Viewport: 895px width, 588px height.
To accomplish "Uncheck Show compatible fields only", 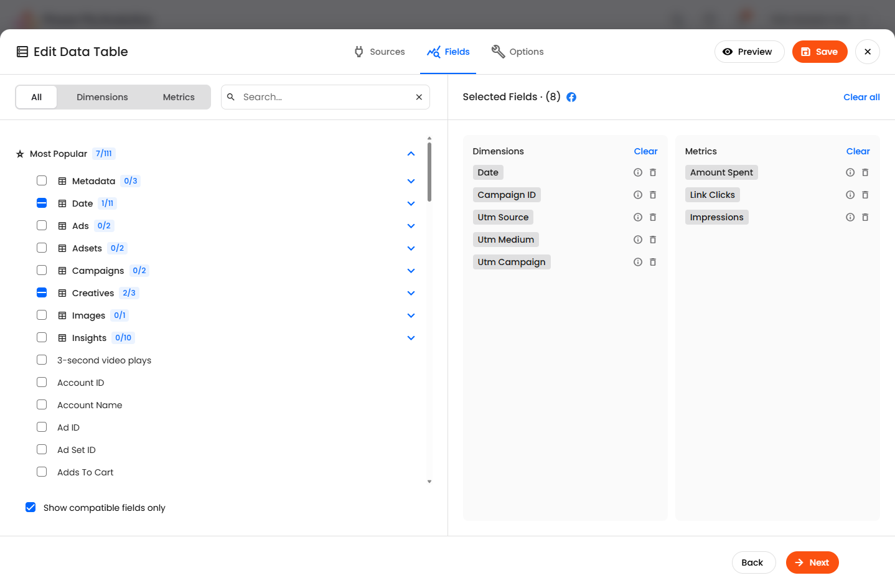I will (x=30, y=507).
